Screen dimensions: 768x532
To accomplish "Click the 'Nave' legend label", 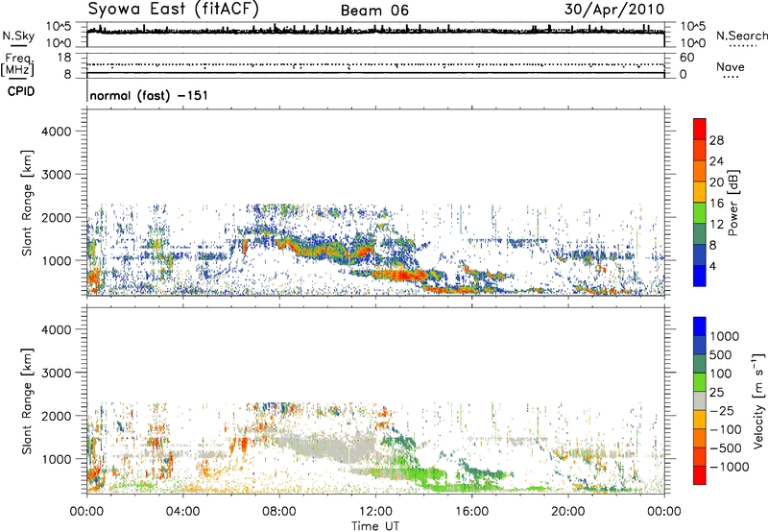I will (730, 66).
